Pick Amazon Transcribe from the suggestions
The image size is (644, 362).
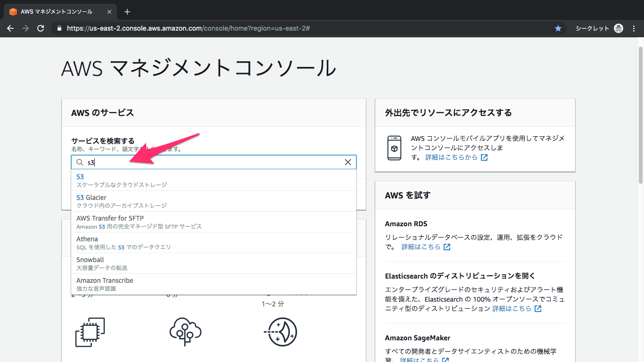214,284
